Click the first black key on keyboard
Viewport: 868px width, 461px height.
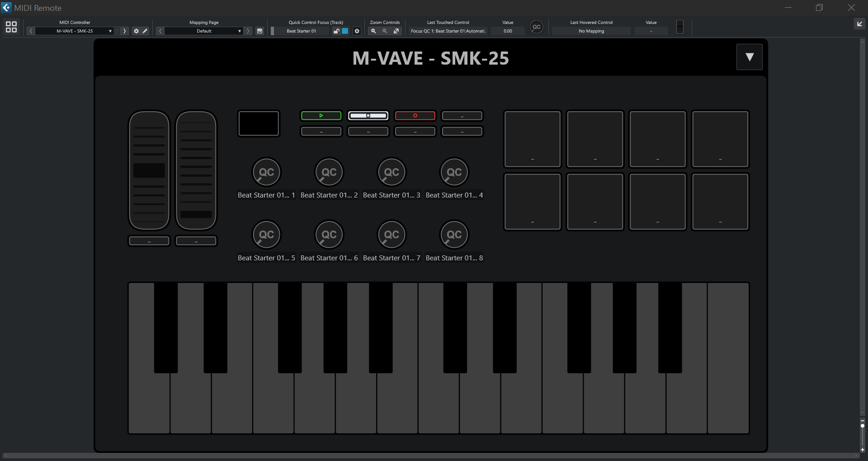pyautogui.click(x=165, y=328)
